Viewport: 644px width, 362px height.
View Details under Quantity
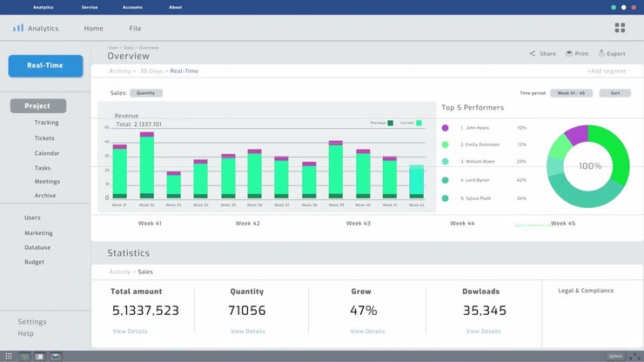(248, 332)
